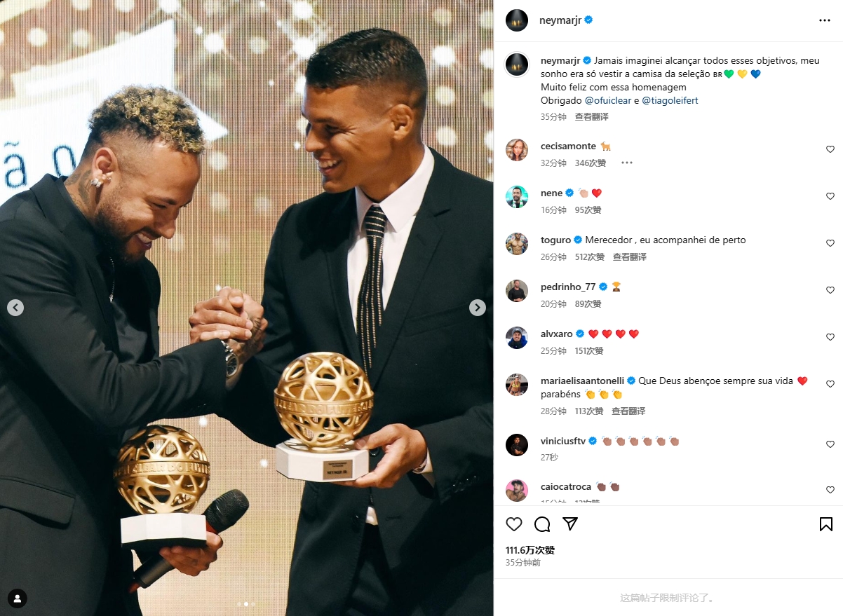Save the post with the bookmark icon
Image resolution: width=843 pixels, height=616 pixels.
point(825,524)
